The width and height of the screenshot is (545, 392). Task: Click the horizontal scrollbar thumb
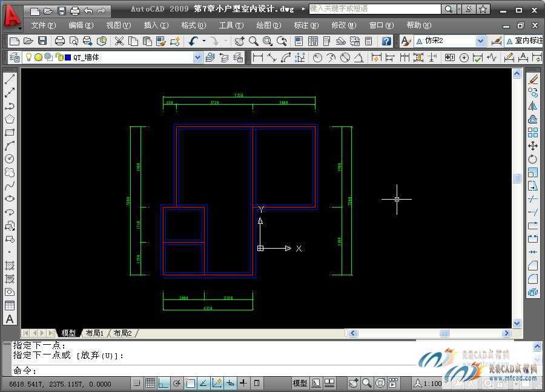[444, 333]
